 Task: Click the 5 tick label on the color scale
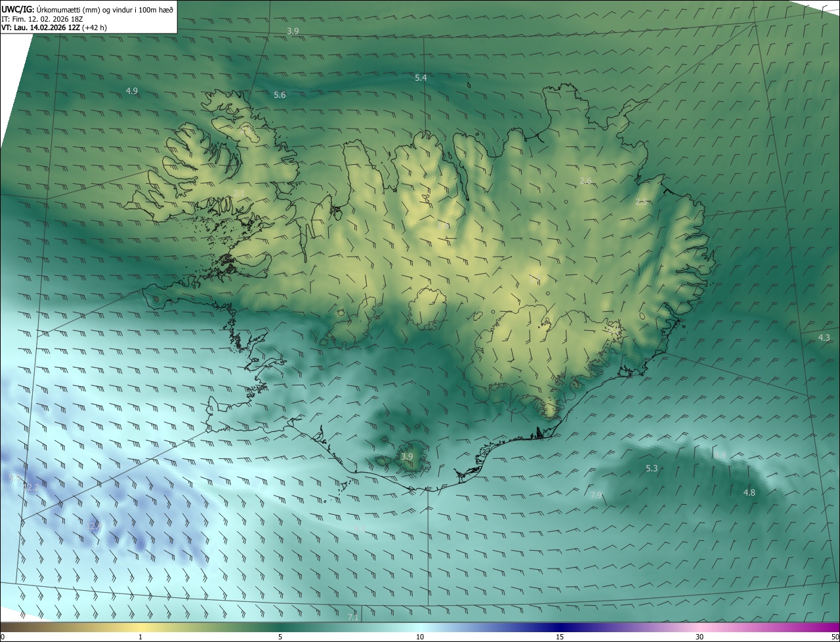click(280, 637)
